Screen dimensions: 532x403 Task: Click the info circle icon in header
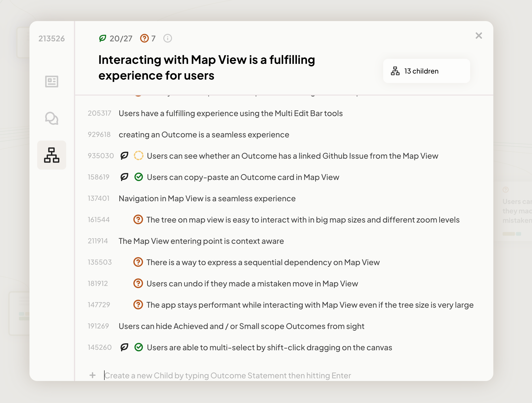click(167, 38)
